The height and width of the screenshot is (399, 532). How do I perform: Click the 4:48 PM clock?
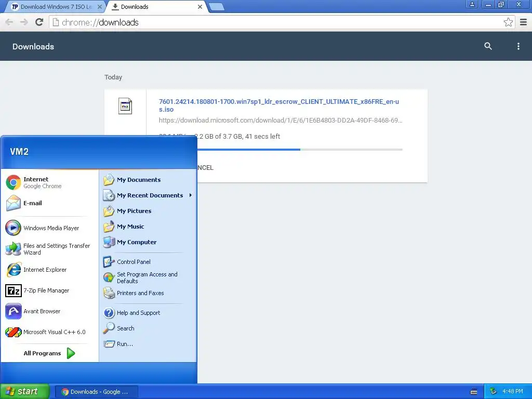(x=513, y=392)
